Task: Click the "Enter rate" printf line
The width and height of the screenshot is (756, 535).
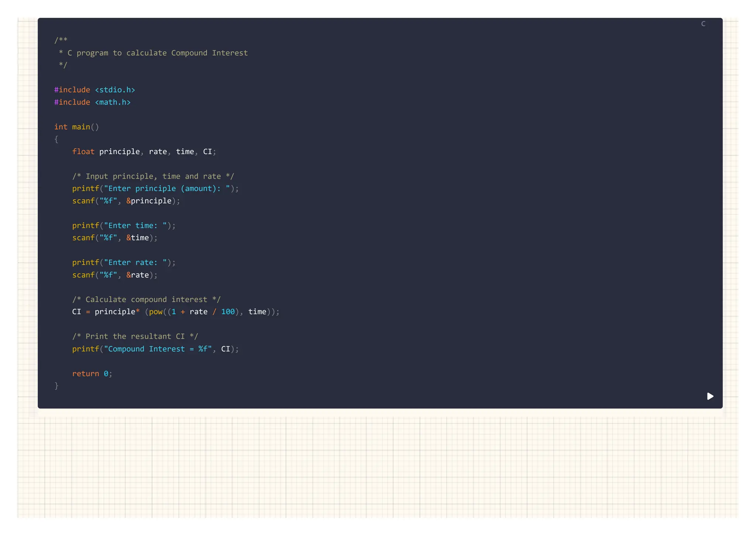Action: click(x=124, y=262)
